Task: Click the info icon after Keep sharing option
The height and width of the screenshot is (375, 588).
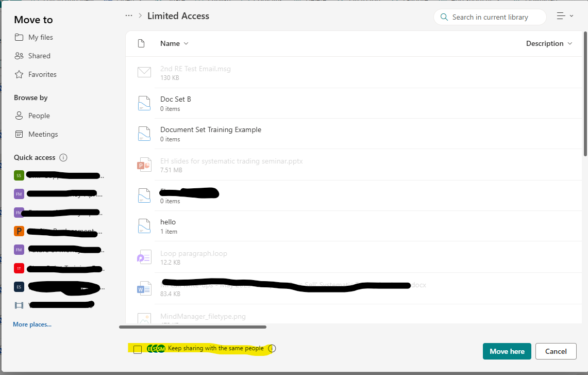Action: [x=273, y=348]
